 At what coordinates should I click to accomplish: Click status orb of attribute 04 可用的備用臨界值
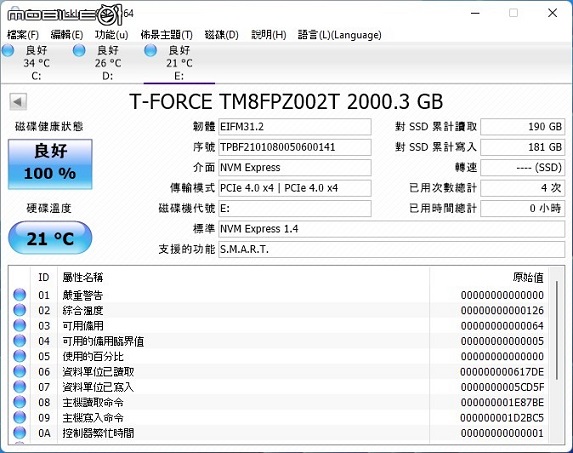click(20, 341)
